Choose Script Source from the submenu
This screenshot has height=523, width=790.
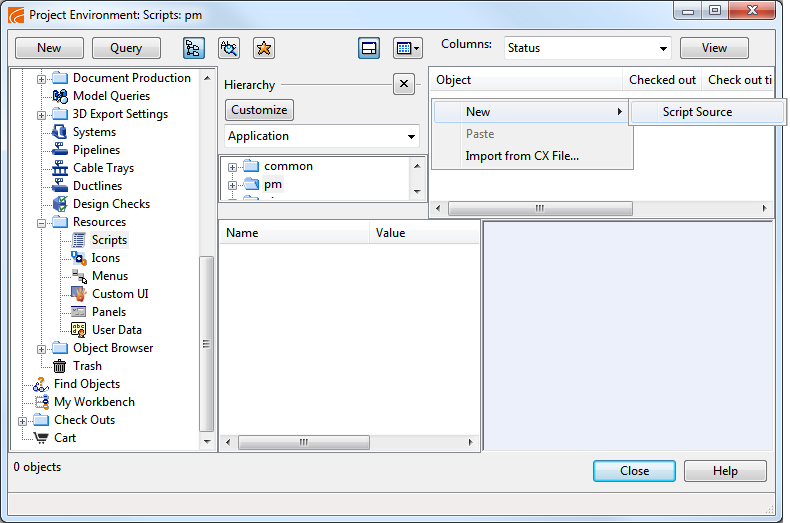coord(697,112)
